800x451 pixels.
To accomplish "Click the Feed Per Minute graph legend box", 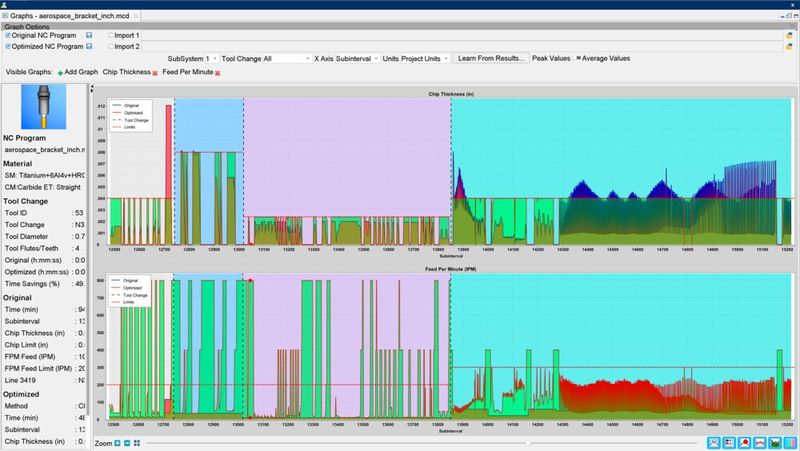I will coord(130,291).
